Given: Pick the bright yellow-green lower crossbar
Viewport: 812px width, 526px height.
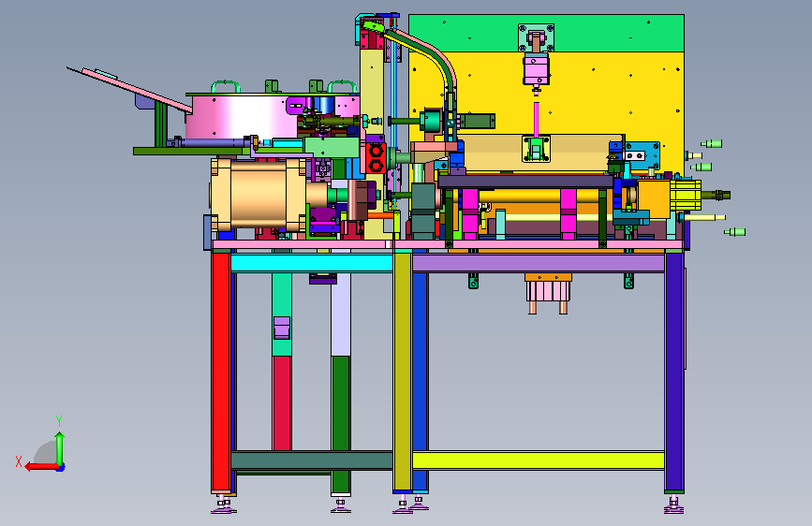Looking at the screenshot, I should coord(538,460).
